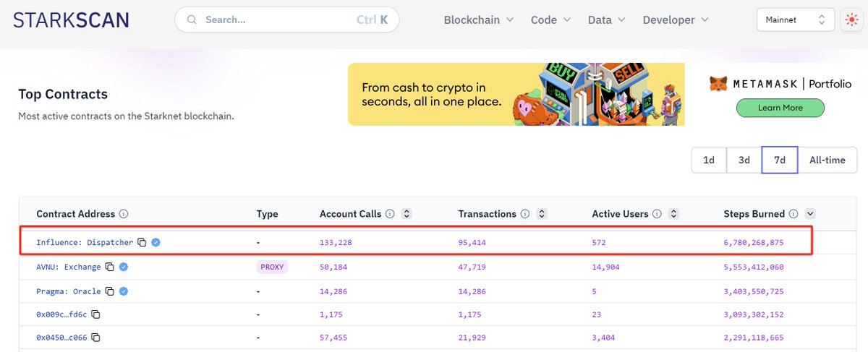Copy address 0x009c…fd6c
Screen dimensions: 868x352
point(95,314)
